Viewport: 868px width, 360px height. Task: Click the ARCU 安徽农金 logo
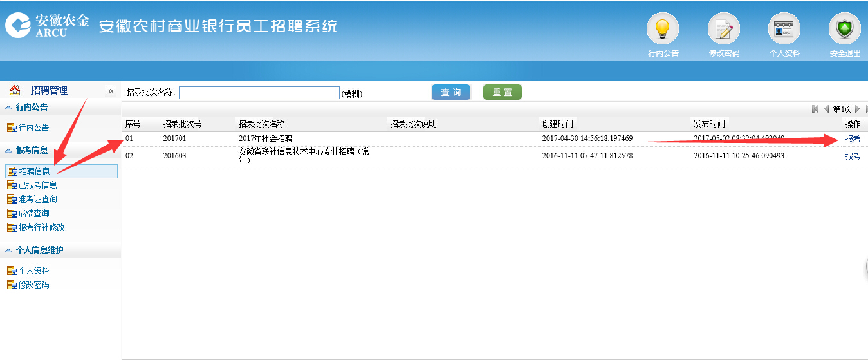(x=47, y=25)
